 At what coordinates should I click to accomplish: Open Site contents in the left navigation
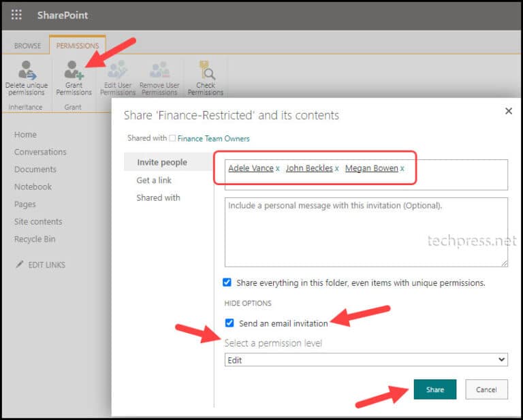coord(38,222)
